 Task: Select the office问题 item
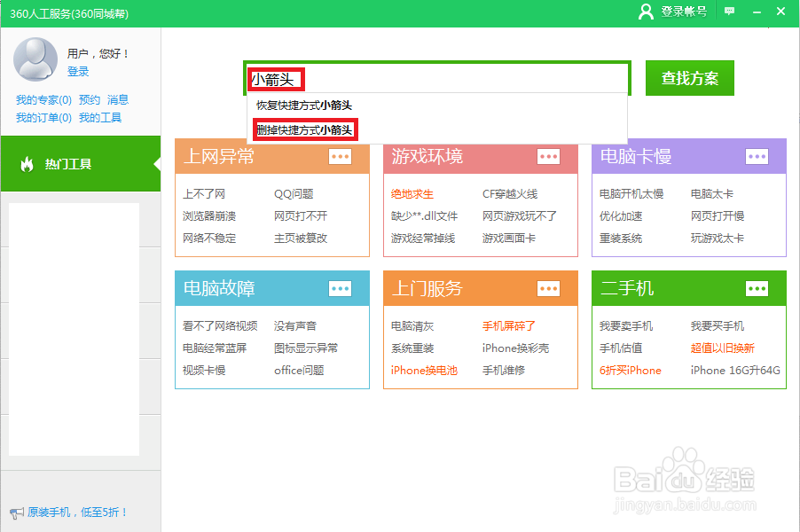[299, 371]
